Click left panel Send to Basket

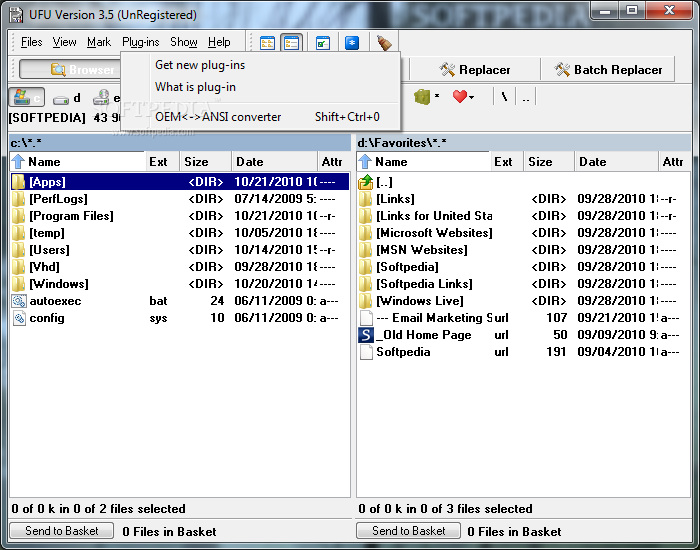click(62, 530)
